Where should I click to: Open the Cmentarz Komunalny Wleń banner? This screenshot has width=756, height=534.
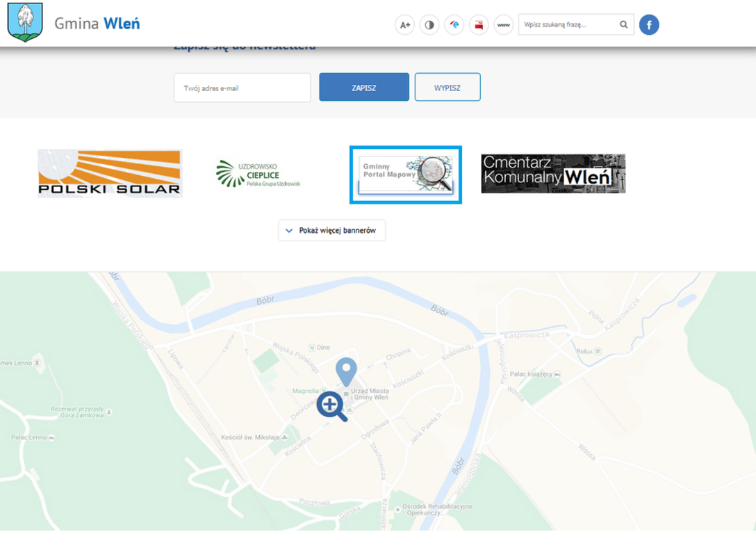coord(553,173)
